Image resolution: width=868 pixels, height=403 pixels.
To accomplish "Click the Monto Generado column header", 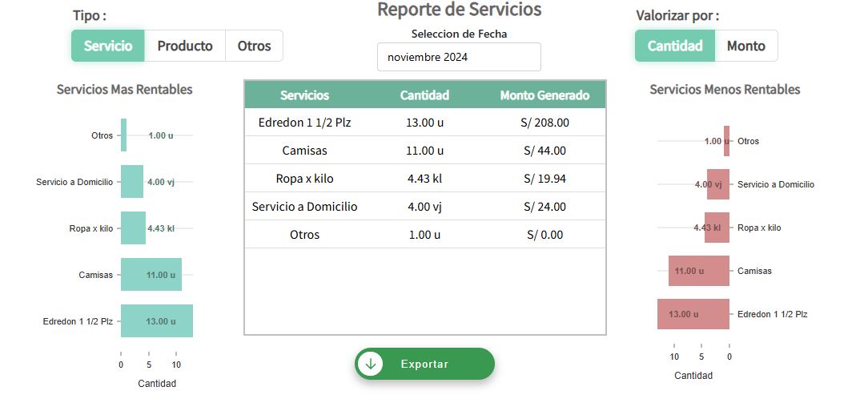I will [545, 95].
